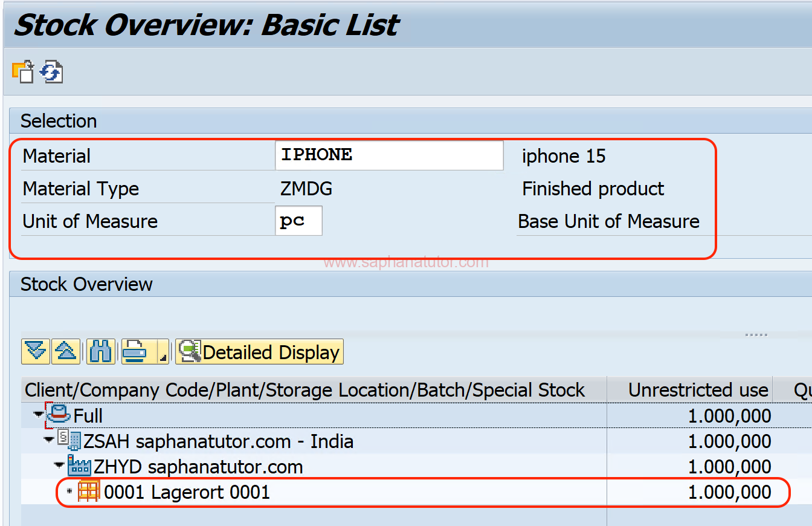Click the expand all nodes icon
Image resolution: width=812 pixels, height=526 pixels.
(36, 351)
